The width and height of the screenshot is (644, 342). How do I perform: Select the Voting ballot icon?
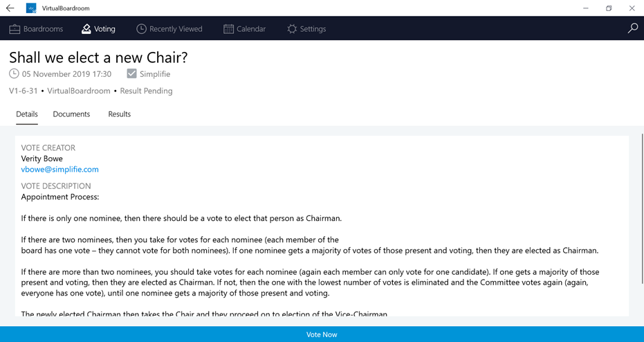(x=86, y=29)
